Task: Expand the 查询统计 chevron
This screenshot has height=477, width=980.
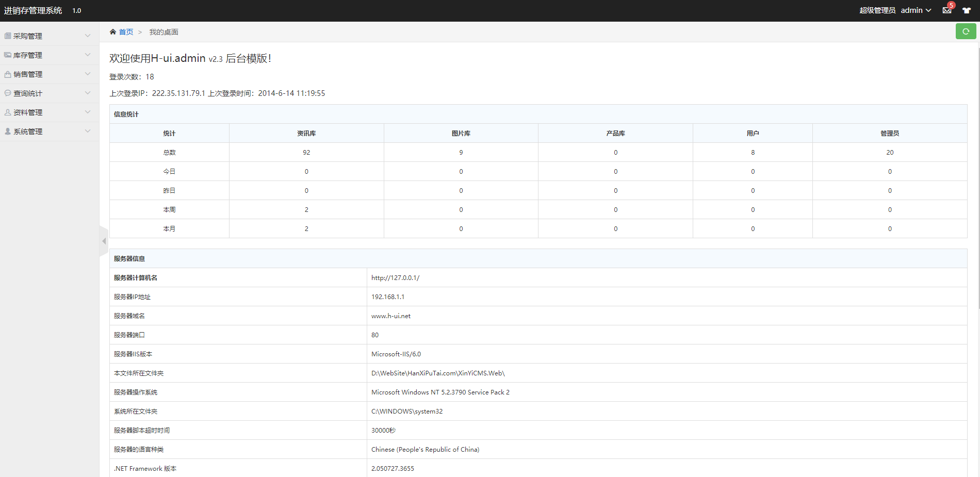Action: coord(88,93)
